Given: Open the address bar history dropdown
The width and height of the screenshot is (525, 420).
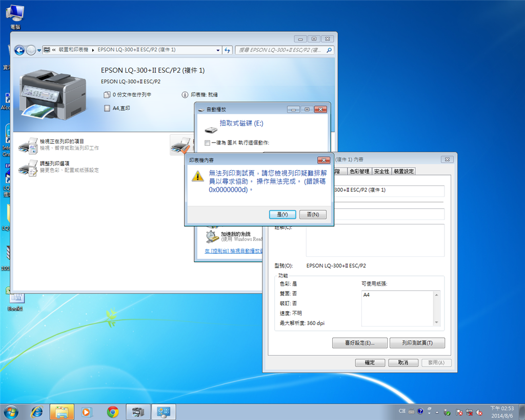Looking at the screenshot, I should 218,50.
